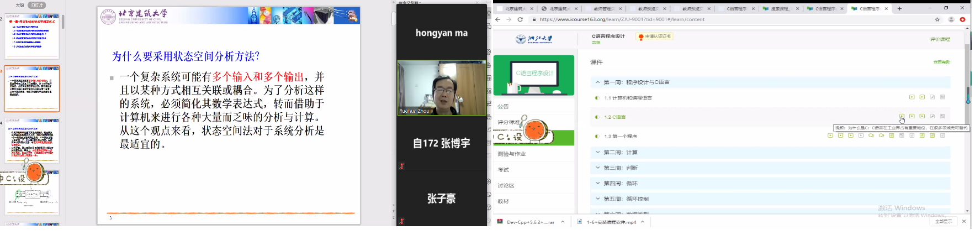This screenshot has width=980, height=235.
Task: Collapse 第一周：程序设计与C语言 section
Action: click(597, 82)
